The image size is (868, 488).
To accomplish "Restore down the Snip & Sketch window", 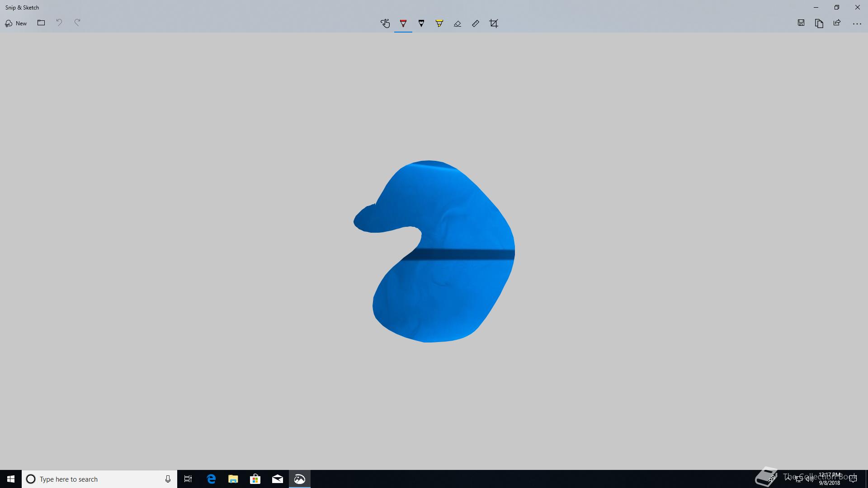I will click(837, 7).
